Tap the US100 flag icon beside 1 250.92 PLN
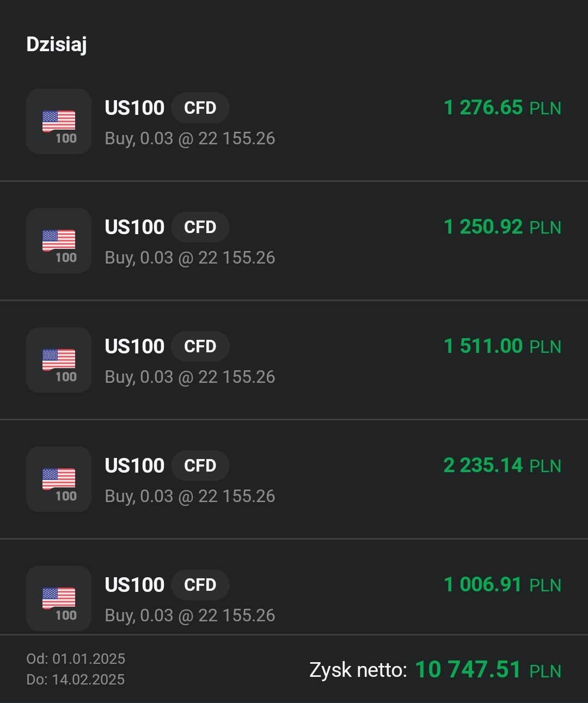Image resolution: width=588 pixels, height=703 pixels. coord(59,241)
